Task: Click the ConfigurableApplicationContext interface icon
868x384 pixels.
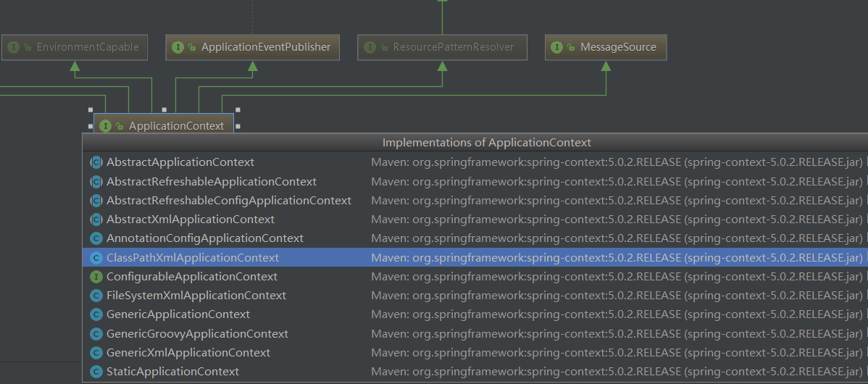Action: pos(96,277)
